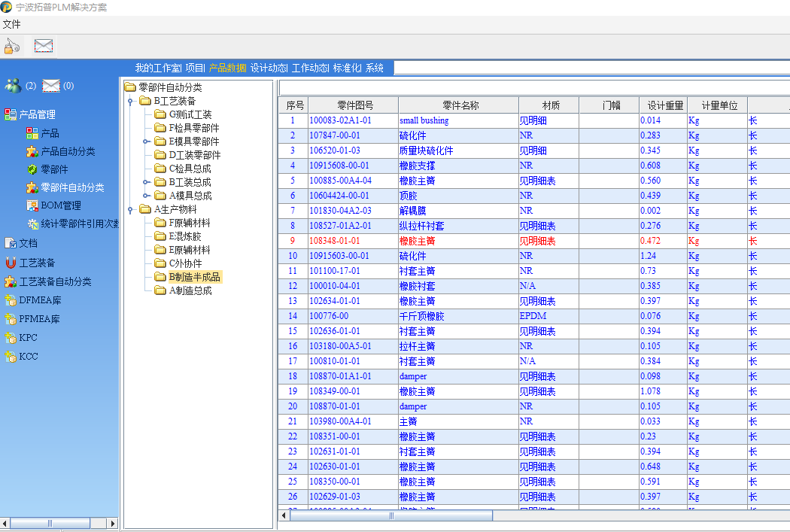The image size is (790, 532).
Task: Open online users icon in sidebar
Action: click(x=13, y=86)
